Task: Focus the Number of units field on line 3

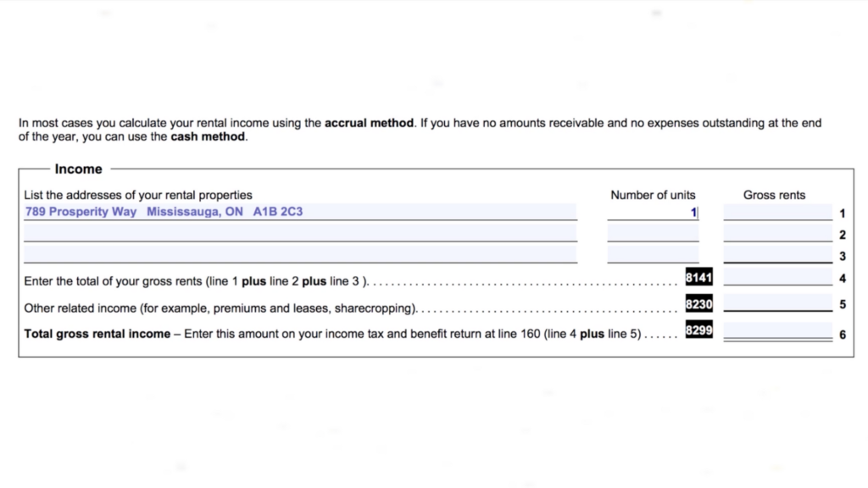Action: click(x=653, y=254)
